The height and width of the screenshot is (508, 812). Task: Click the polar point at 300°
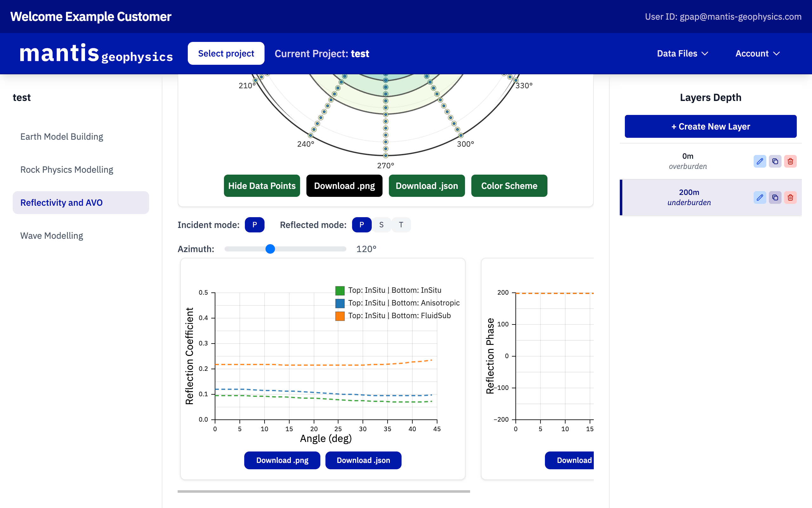tap(461, 135)
